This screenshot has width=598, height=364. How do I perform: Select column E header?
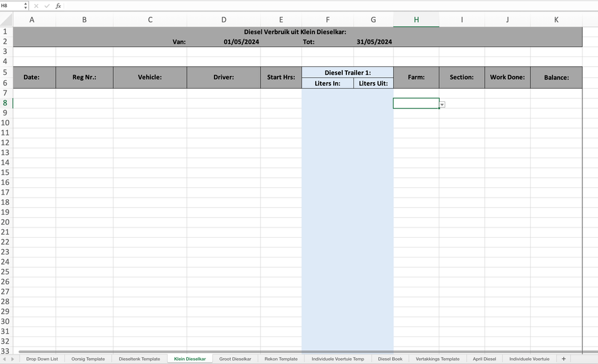[281, 19]
